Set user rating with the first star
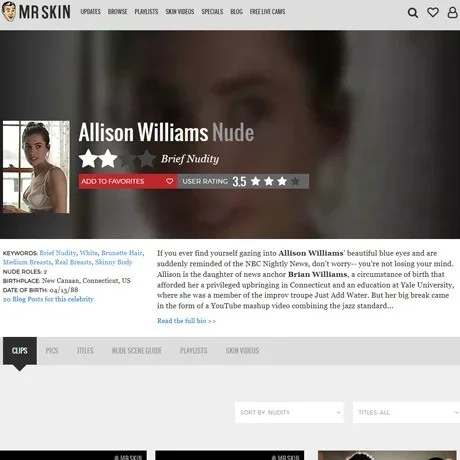Image resolution: width=460 pixels, height=460 pixels. (x=256, y=181)
